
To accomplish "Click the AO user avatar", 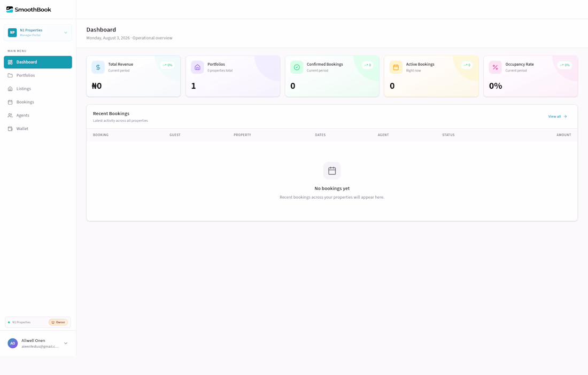I will 12,343.
